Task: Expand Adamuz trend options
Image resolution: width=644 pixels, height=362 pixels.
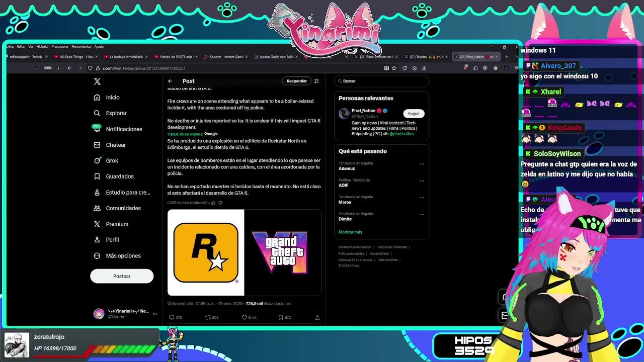Action: click(x=422, y=164)
